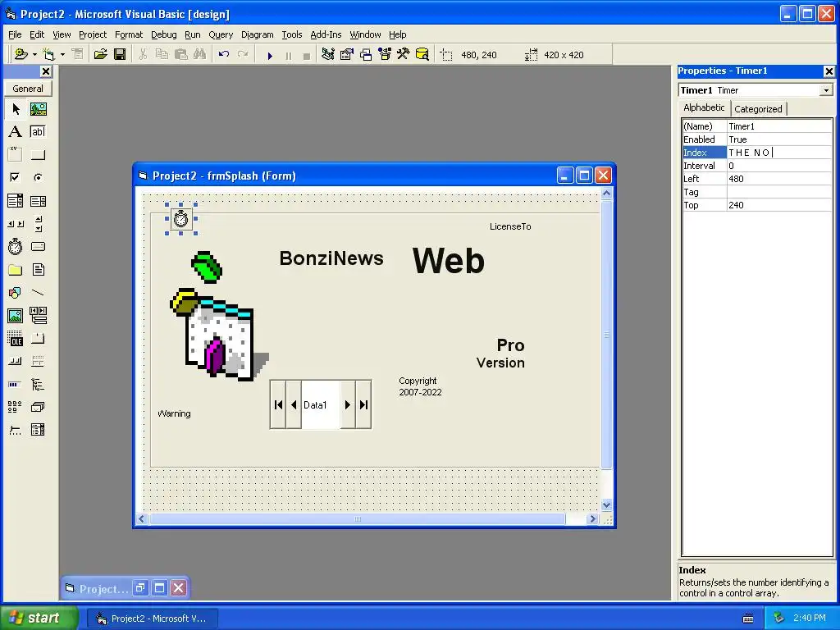Viewport: 840px width, 630px height.
Task: Select the Interval property row
Action: click(x=757, y=166)
